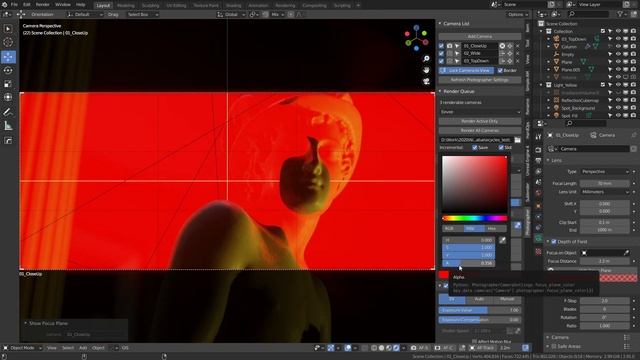The height and width of the screenshot is (360, 640).
Task: Delete 01_CloseUp camera with X icon
Action: 518,46
